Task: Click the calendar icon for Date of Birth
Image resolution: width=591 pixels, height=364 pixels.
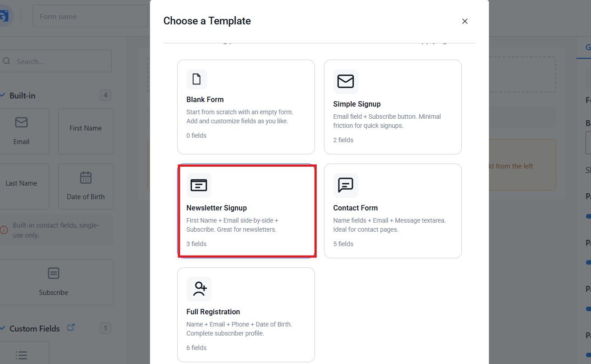Action: pyautogui.click(x=86, y=177)
